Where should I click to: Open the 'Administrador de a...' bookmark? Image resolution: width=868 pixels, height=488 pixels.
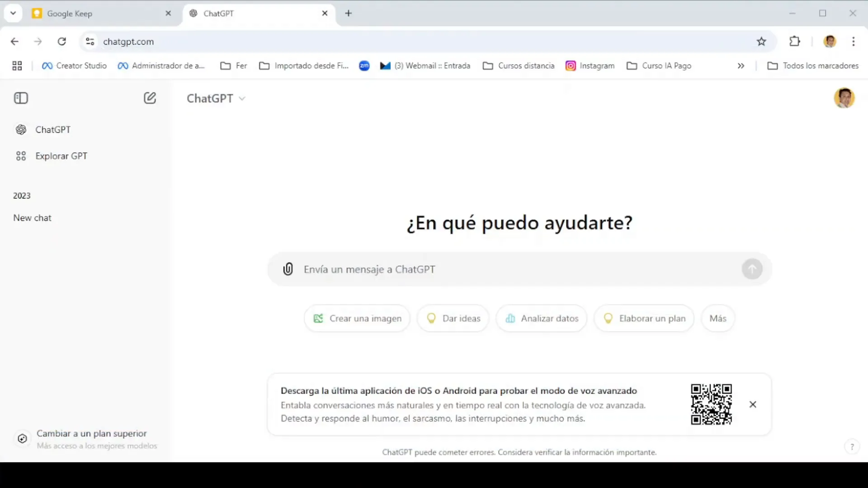click(161, 66)
